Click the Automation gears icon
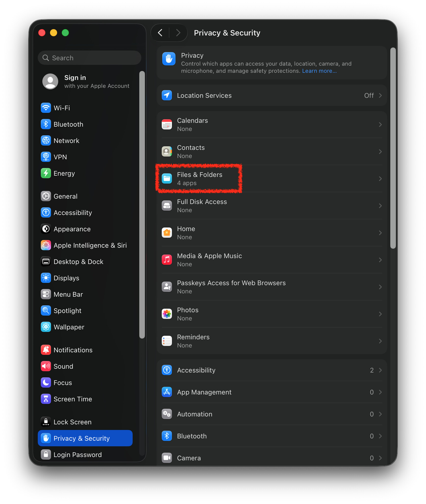 click(167, 414)
